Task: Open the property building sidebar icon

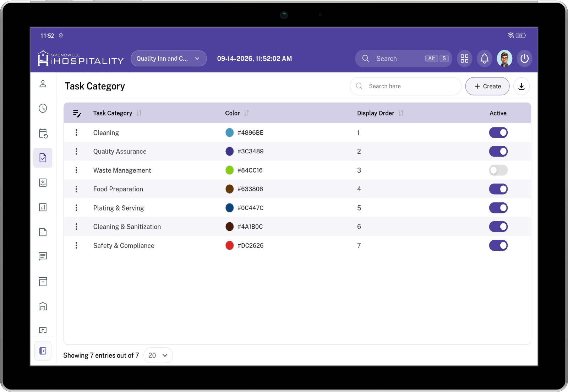Action: point(43,306)
